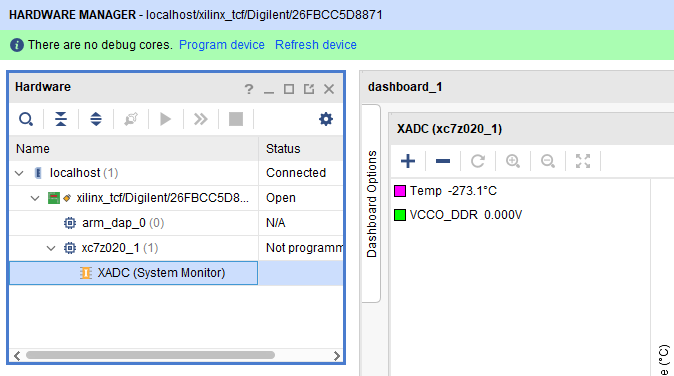674x376 pixels.
Task: Click the VCCO_DDR 0.000V legend entry
Action: (x=466, y=215)
